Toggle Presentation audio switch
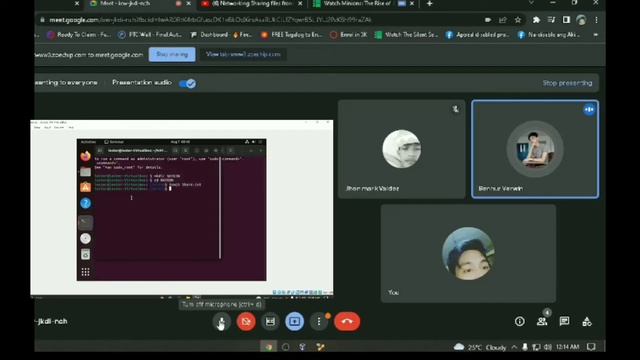Screen dimensions: 640x360 pos(187,84)
